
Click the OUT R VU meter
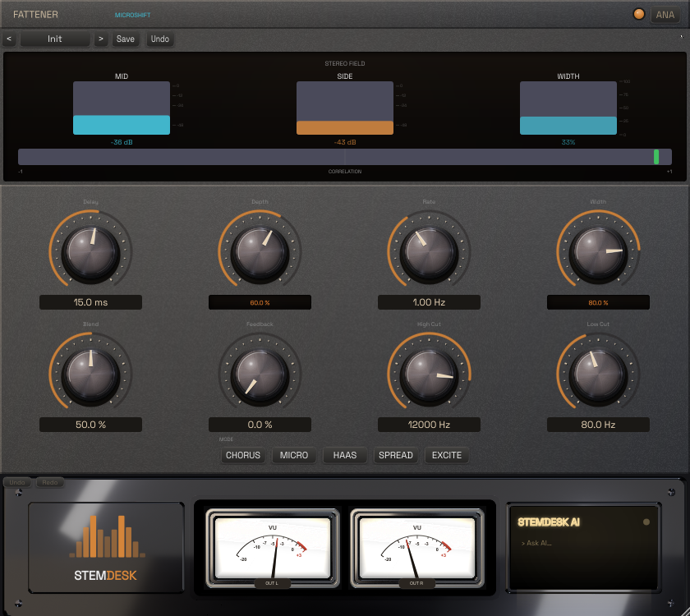(x=416, y=549)
